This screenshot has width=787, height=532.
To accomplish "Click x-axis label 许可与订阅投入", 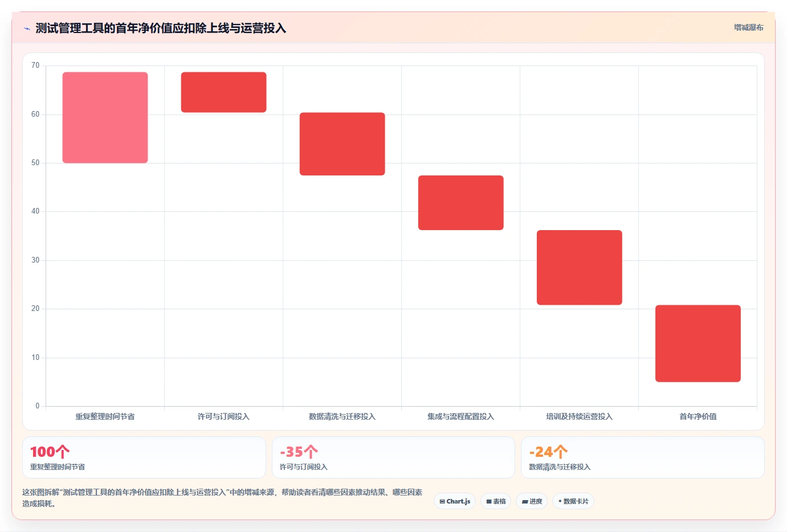I will [223, 416].
